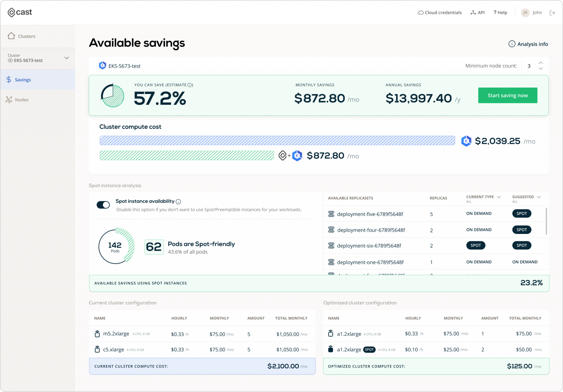Image resolution: width=563 pixels, height=392 pixels.
Task: Click the JN user avatar
Action: tap(525, 13)
